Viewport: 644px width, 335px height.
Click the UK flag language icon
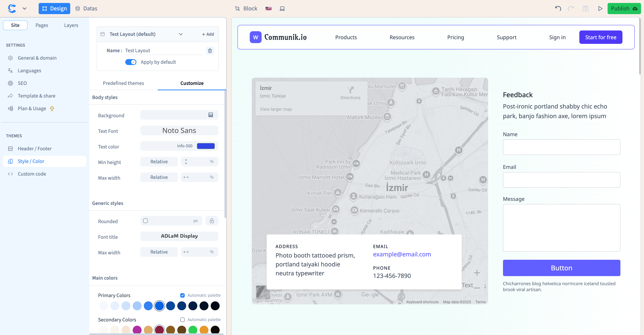tap(268, 9)
